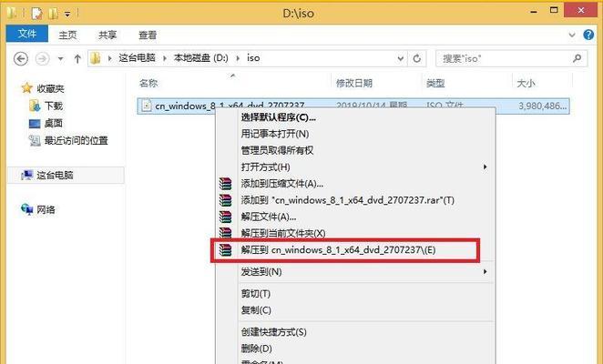
Task: Choose 复制(C) from context menu
Action: coord(256,310)
